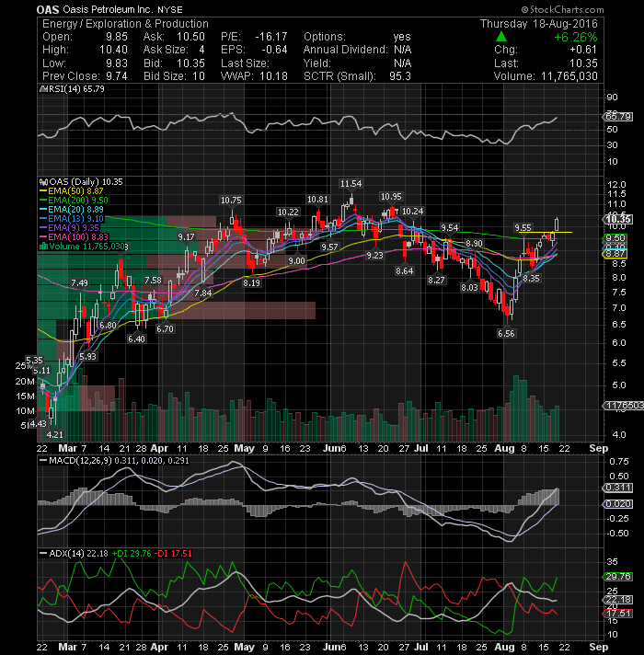Click the green +DI 29.76 label

click(x=132, y=554)
